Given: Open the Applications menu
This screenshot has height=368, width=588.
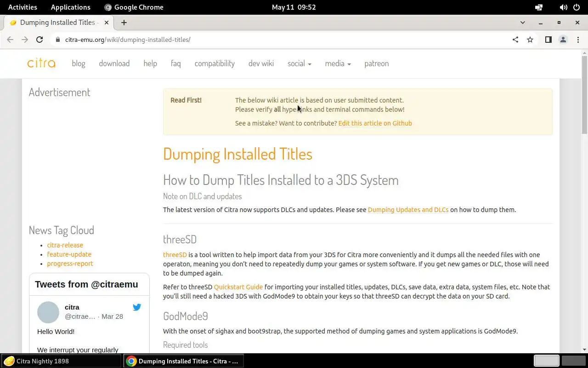Looking at the screenshot, I should tap(71, 7).
